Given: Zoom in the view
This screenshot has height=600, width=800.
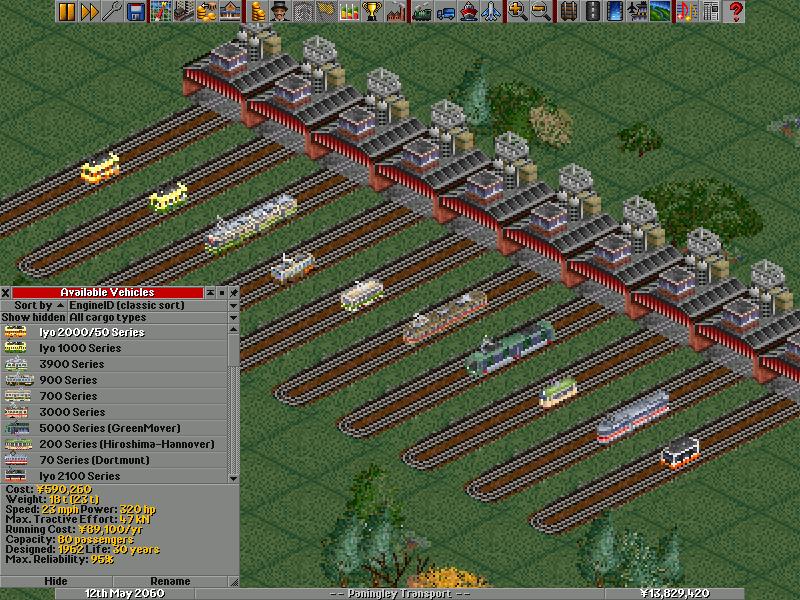Looking at the screenshot, I should (517, 11).
